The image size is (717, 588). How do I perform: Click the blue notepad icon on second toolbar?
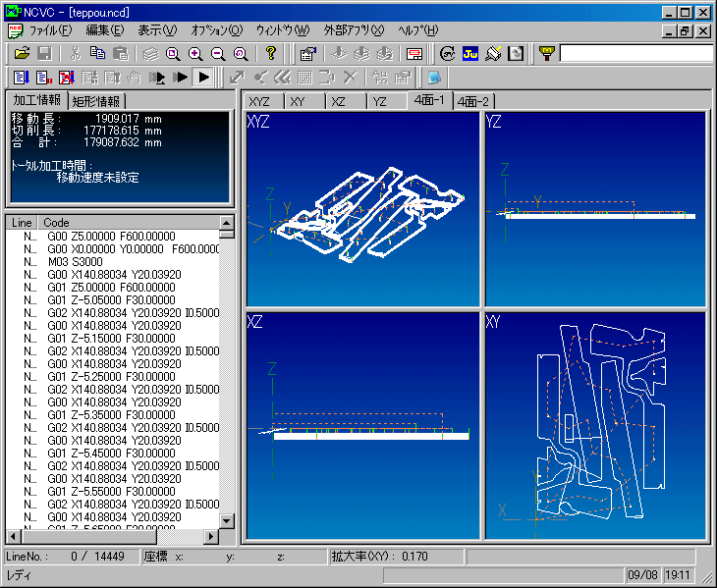pyautogui.click(x=434, y=78)
